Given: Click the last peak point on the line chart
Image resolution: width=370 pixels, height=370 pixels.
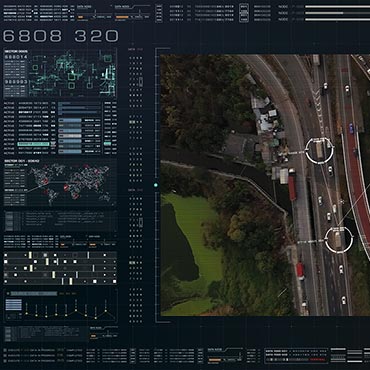Looking at the screenshot, I should pyautogui.click(x=105, y=311).
